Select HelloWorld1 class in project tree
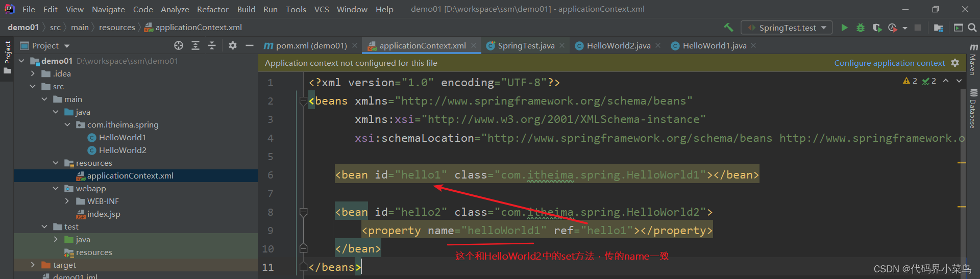This screenshot has width=980, height=279. point(122,137)
